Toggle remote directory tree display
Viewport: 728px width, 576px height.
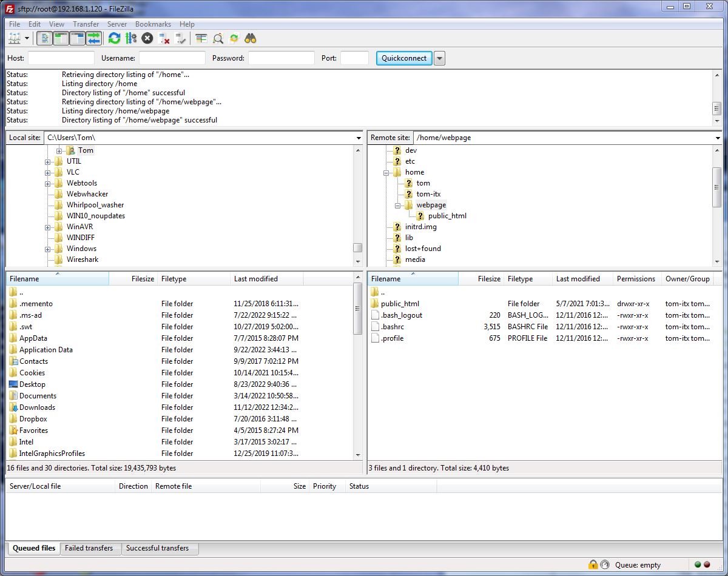click(x=77, y=38)
